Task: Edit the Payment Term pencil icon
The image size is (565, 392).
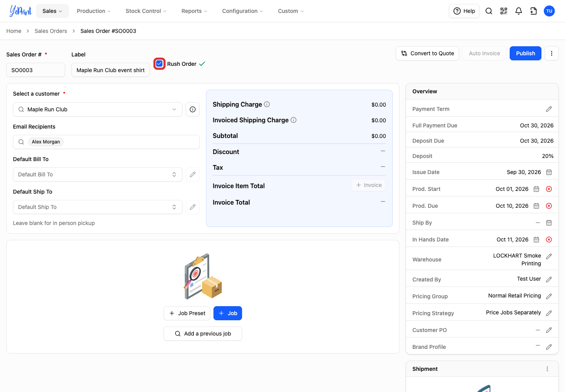Action: [x=549, y=109]
